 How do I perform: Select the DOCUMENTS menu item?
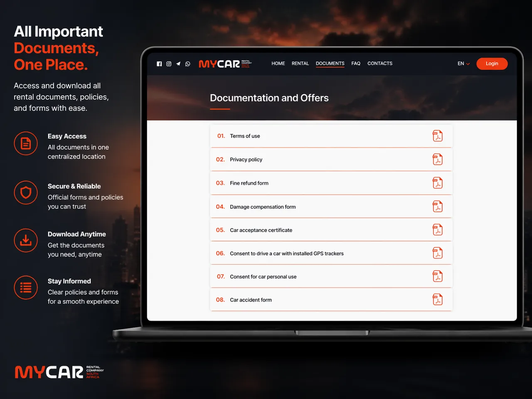(330, 64)
